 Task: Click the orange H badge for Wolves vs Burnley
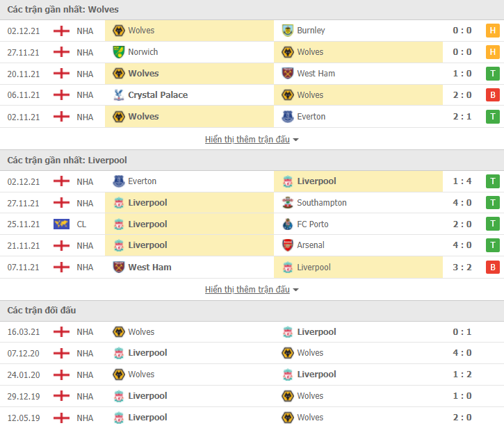[492, 31]
